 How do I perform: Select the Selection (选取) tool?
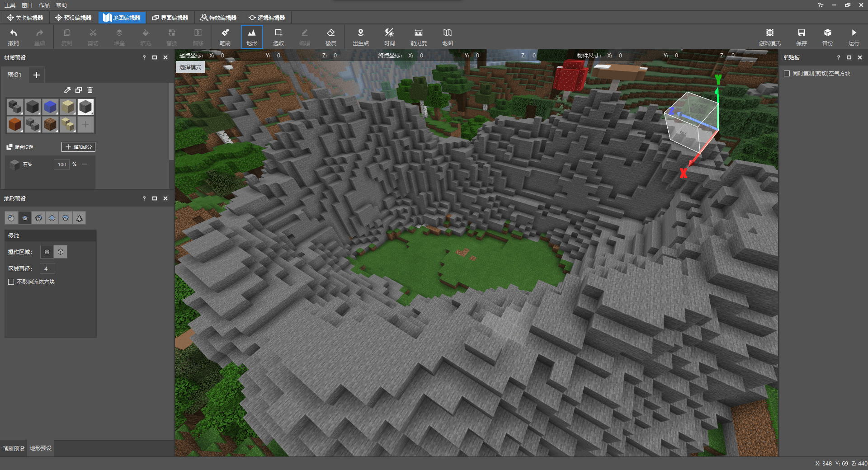pyautogui.click(x=278, y=37)
